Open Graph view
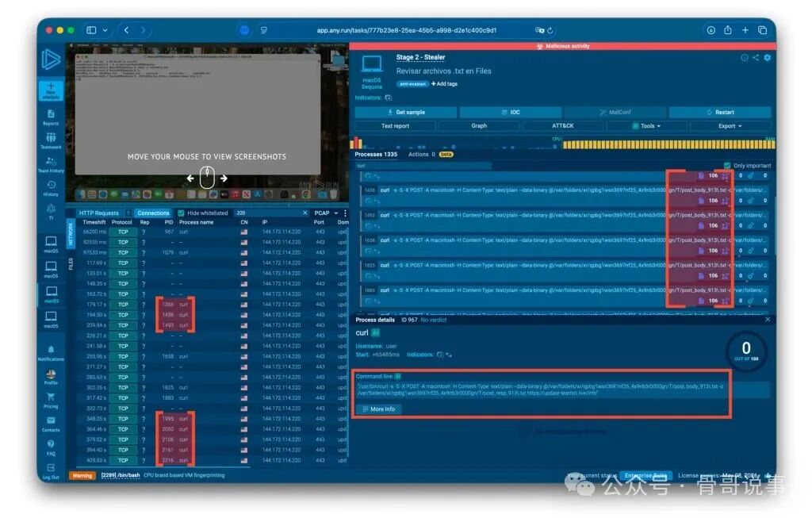 point(479,126)
